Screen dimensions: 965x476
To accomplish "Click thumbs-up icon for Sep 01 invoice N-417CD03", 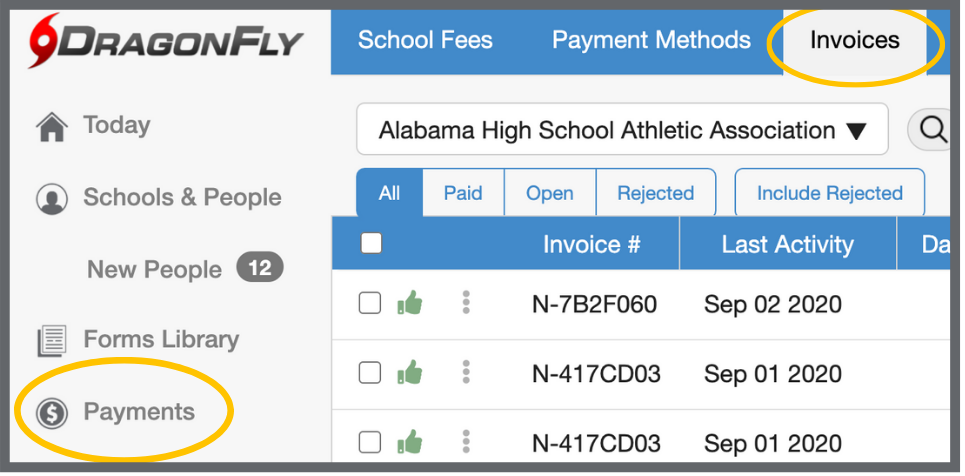I will click(410, 373).
